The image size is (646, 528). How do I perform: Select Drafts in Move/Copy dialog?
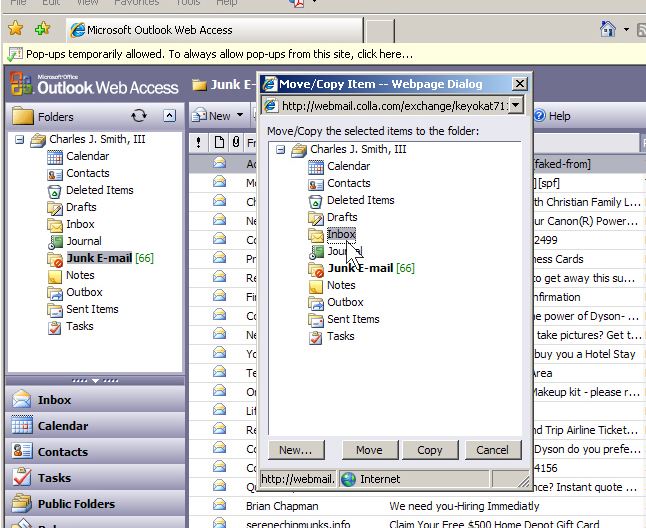[x=342, y=217]
